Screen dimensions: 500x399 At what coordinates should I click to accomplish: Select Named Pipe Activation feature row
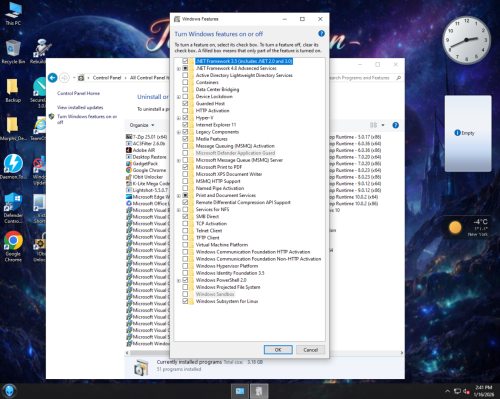tap(220, 188)
